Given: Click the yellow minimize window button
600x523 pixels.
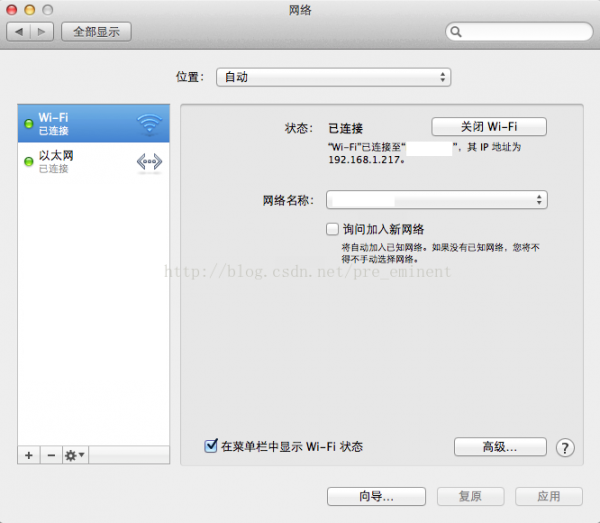Looking at the screenshot, I should pos(29,10).
